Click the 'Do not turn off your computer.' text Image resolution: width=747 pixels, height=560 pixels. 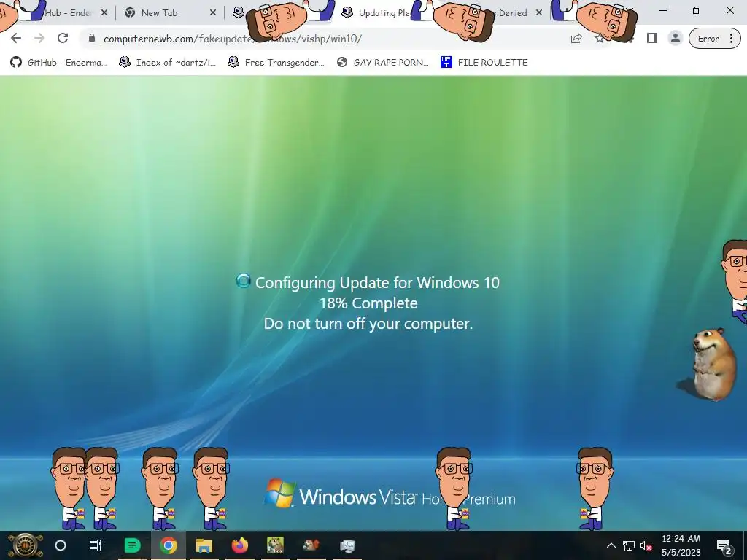point(368,323)
